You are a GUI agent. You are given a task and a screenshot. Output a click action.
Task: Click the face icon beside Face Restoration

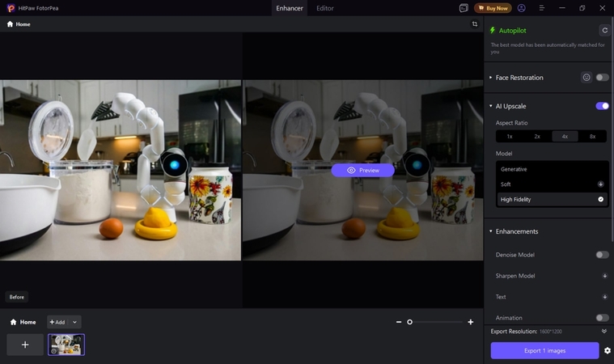click(x=586, y=78)
